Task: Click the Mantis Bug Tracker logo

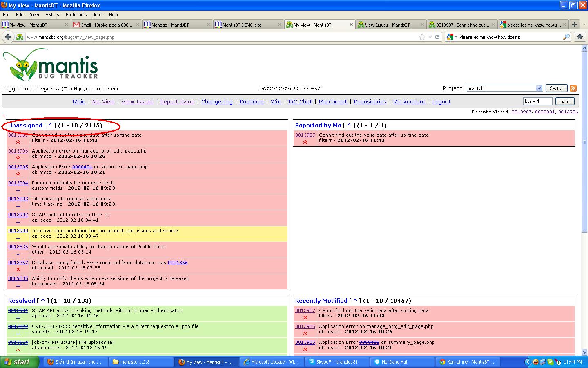Action: click(51, 65)
